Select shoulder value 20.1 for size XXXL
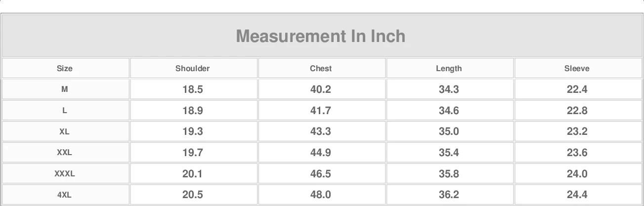 click(x=193, y=174)
